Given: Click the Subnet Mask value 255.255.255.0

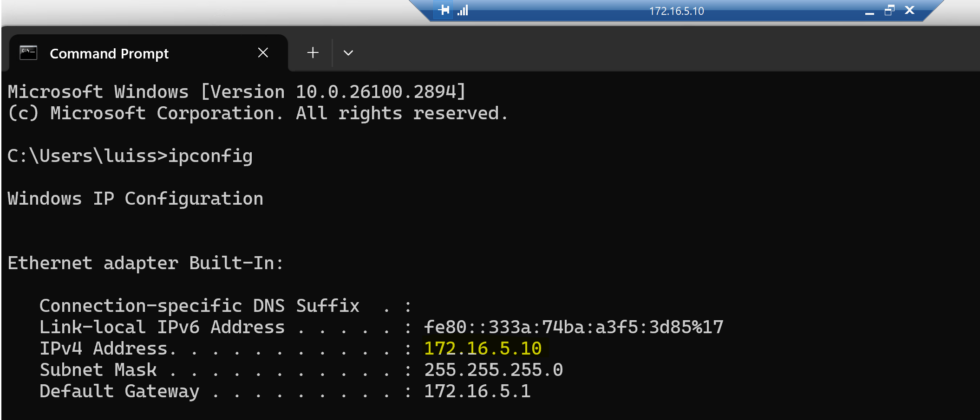Looking at the screenshot, I should [x=493, y=370].
